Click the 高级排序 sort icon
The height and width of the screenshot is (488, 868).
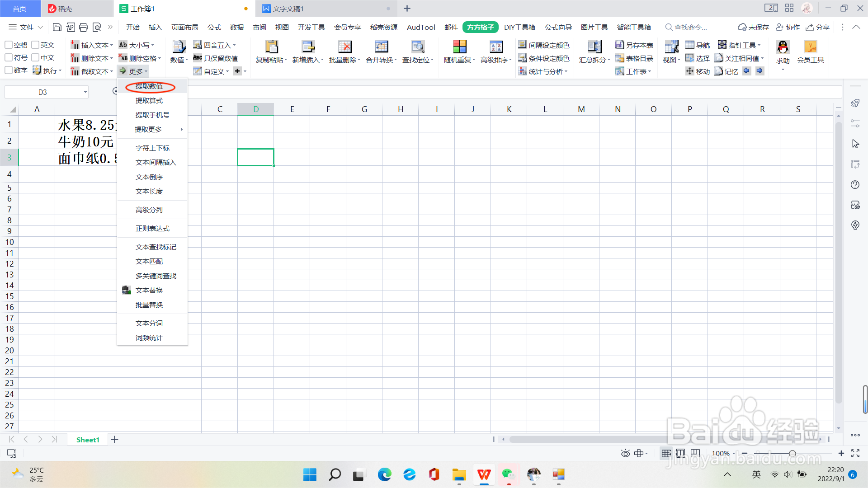[x=496, y=47]
